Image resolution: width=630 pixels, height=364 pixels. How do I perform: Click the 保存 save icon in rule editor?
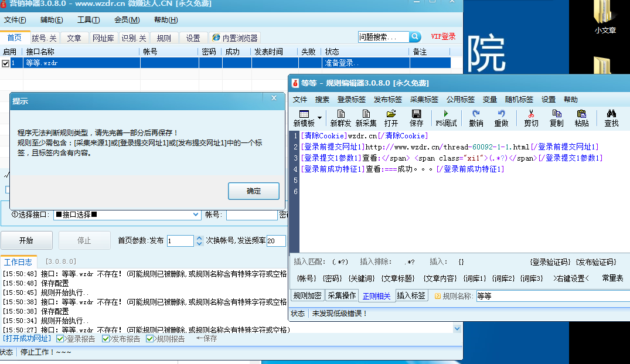pyautogui.click(x=416, y=118)
